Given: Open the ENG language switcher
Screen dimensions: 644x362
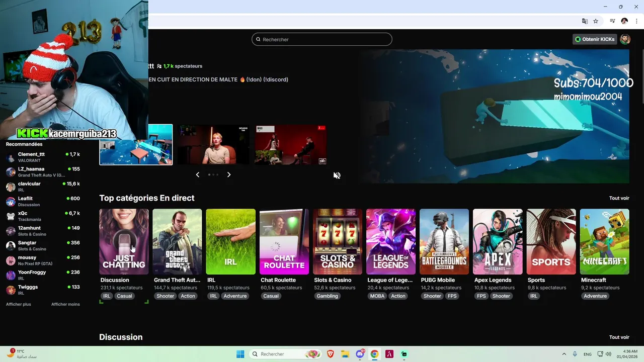Looking at the screenshot, I should [588, 354].
